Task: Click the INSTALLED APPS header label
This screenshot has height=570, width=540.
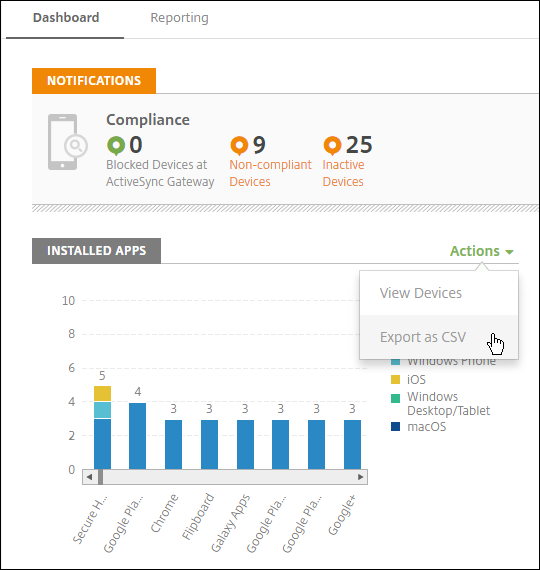Action: (x=96, y=251)
